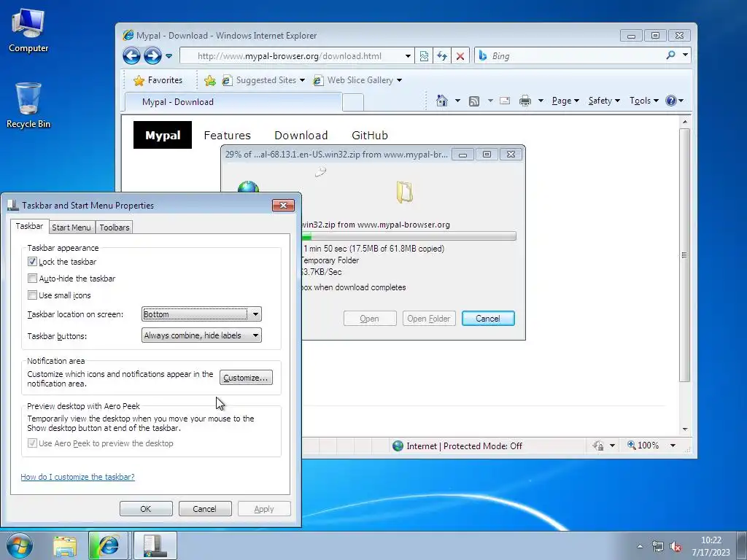
Task: Open a new tab in Internet Explorer
Action: coord(353,102)
